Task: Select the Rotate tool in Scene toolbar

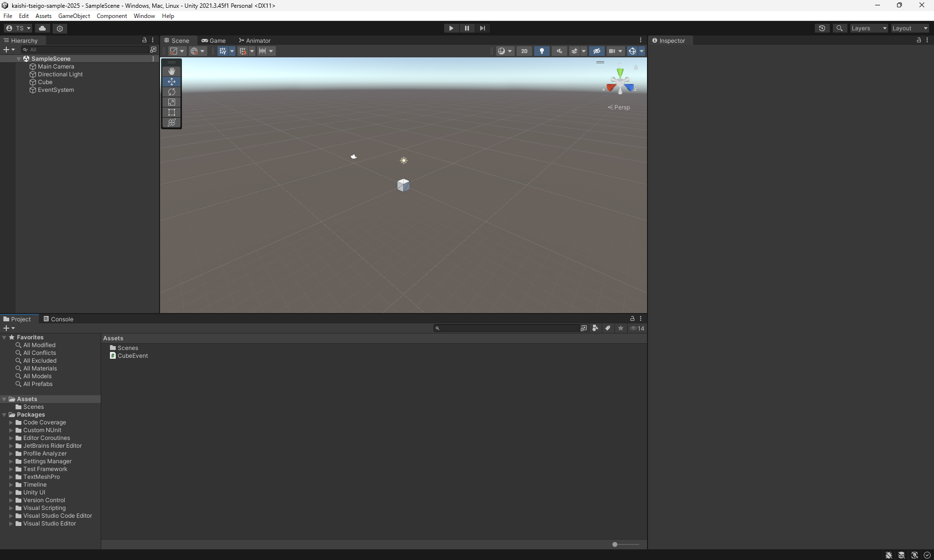Action: [x=171, y=92]
